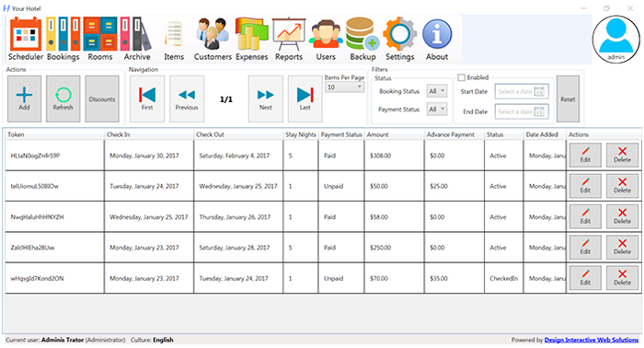Viewport: 644px width, 348px height.
Task: Go to the Previous page
Action: tap(187, 99)
